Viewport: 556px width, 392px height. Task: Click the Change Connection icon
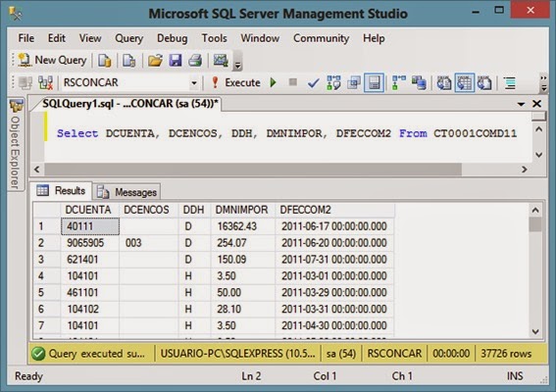tap(45, 83)
